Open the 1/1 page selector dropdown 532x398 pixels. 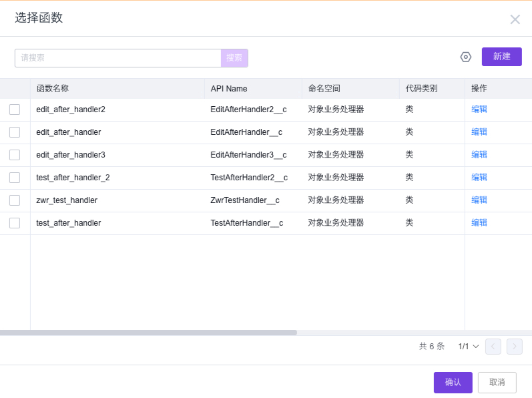click(469, 347)
